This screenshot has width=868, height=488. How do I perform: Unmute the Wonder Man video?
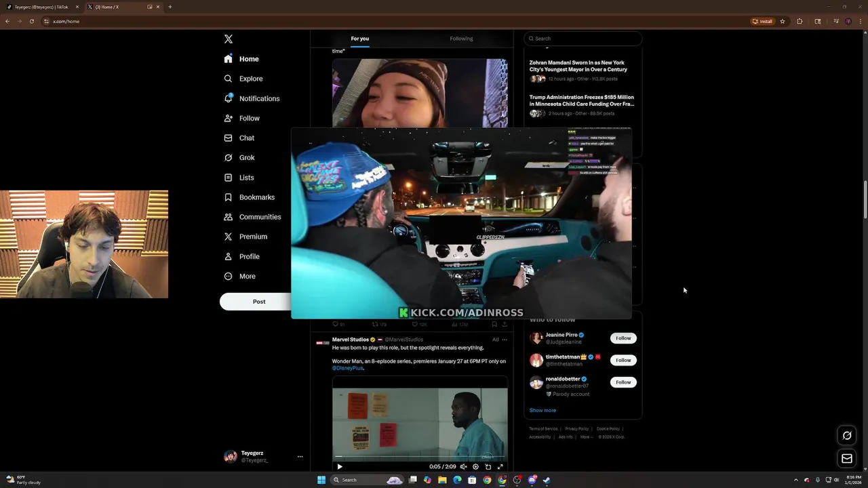[x=463, y=466]
